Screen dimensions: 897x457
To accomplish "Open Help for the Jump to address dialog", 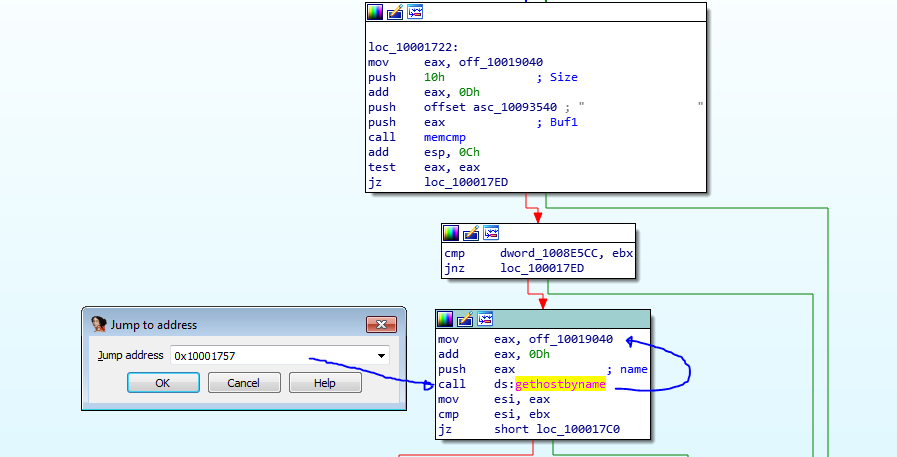I will (x=325, y=383).
